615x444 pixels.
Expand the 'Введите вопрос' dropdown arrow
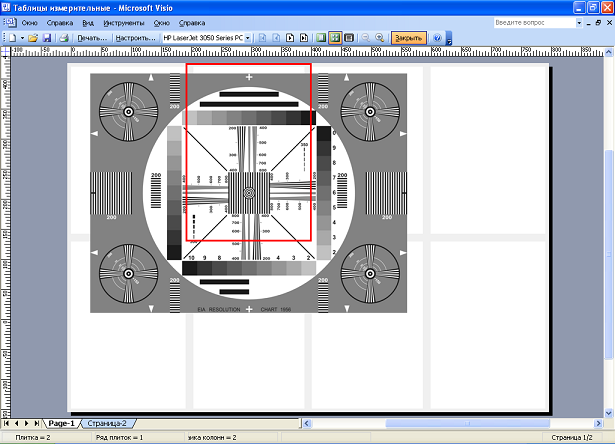pyautogui.click(x=579, y=23)
